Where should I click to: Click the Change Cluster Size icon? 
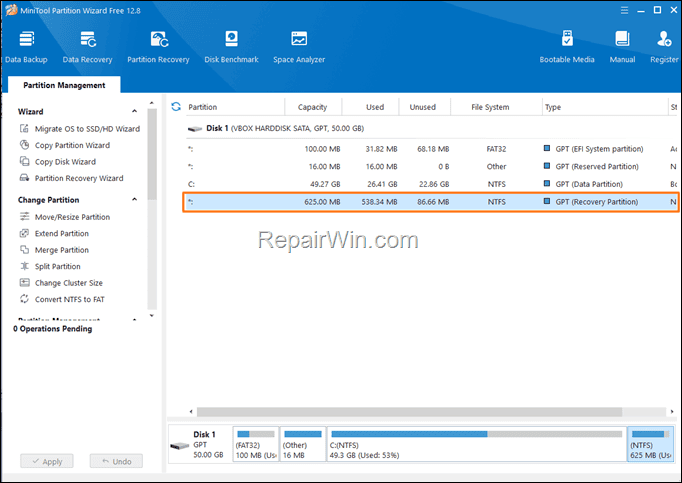click(24, 282)
